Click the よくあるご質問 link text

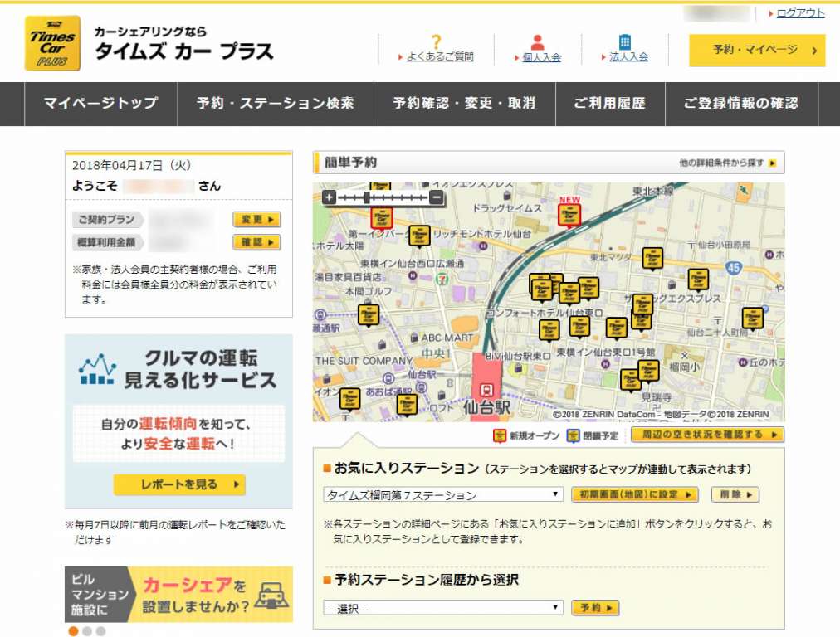click(440, 56)
